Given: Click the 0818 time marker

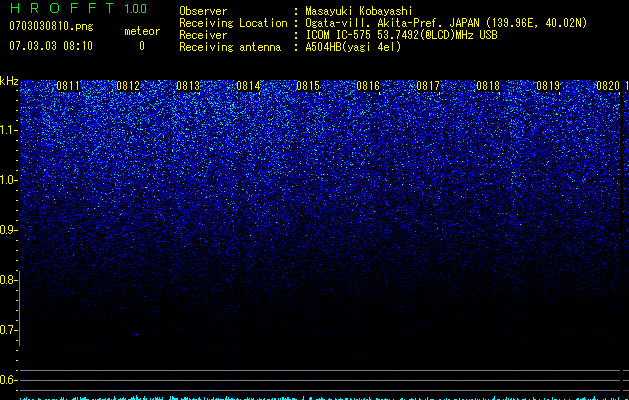Looking at the screenshot, I should [x=488, y=86].
